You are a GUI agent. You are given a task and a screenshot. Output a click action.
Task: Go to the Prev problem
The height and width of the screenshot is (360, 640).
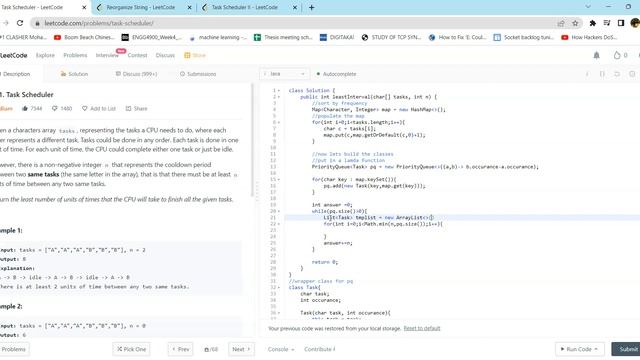click(180, 349)
